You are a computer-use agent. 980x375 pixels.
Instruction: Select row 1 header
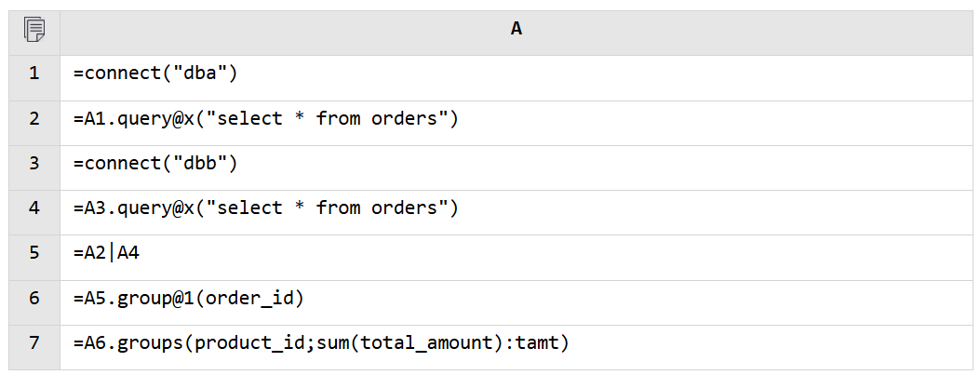(34, 74)
